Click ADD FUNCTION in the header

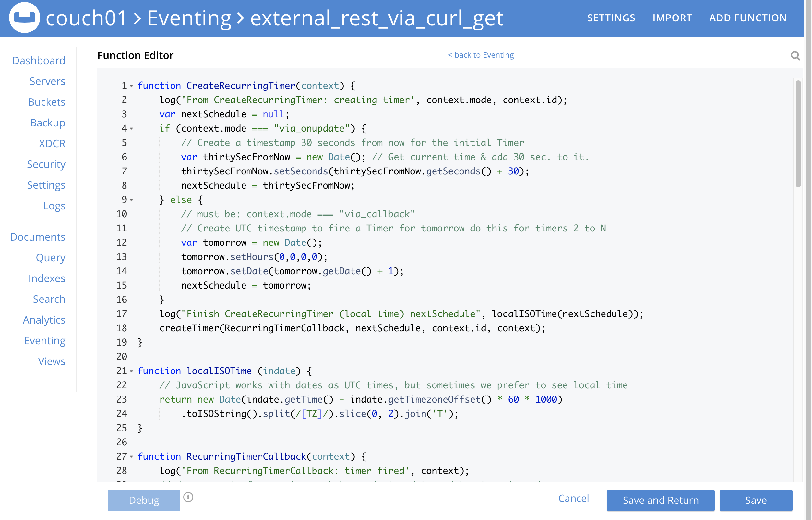pyautogui.click(x=748, y=18)
